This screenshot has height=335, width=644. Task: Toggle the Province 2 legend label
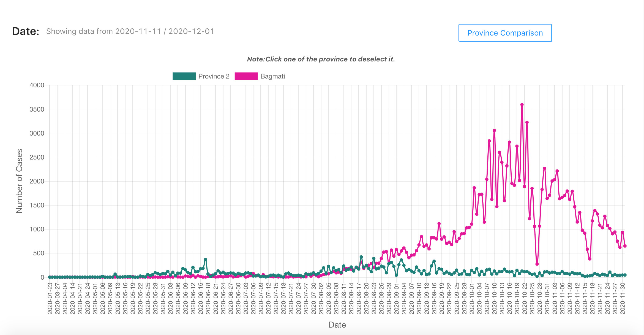214,76
